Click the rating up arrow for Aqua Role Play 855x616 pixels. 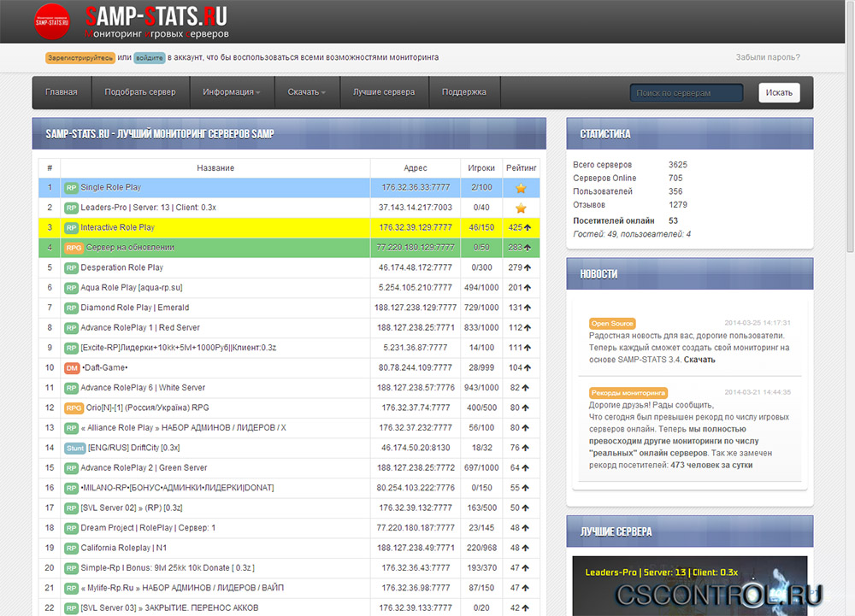coord(528,288)
